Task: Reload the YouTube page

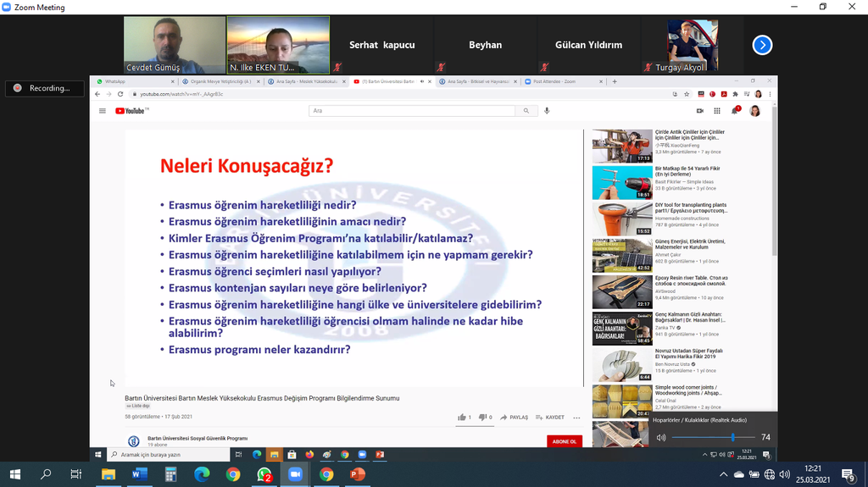Action: click(120, 94)
